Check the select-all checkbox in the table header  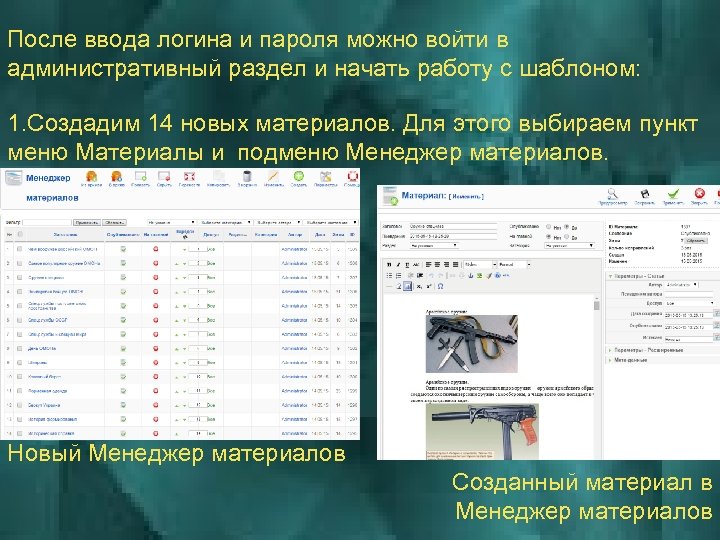click(x=20, y=234)
